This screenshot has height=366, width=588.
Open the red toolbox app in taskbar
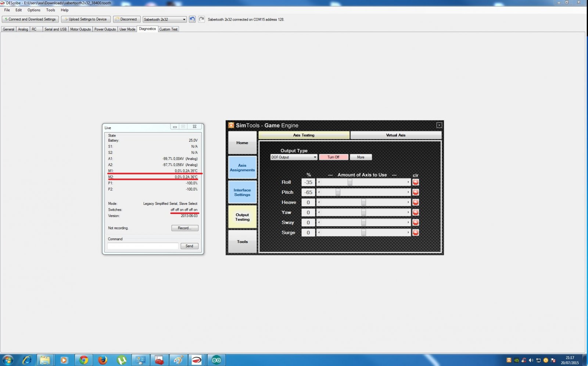tap(159, 360)
